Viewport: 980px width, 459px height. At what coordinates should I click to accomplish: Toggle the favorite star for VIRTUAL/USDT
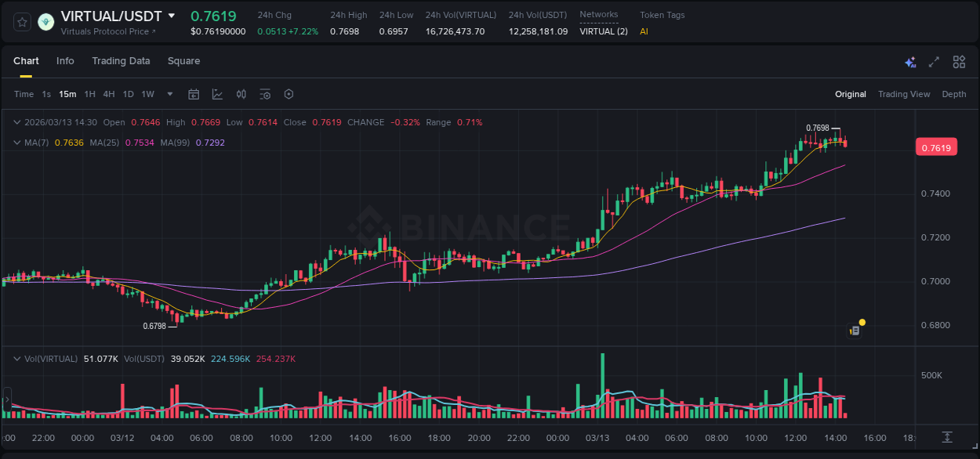pos(21,23)
